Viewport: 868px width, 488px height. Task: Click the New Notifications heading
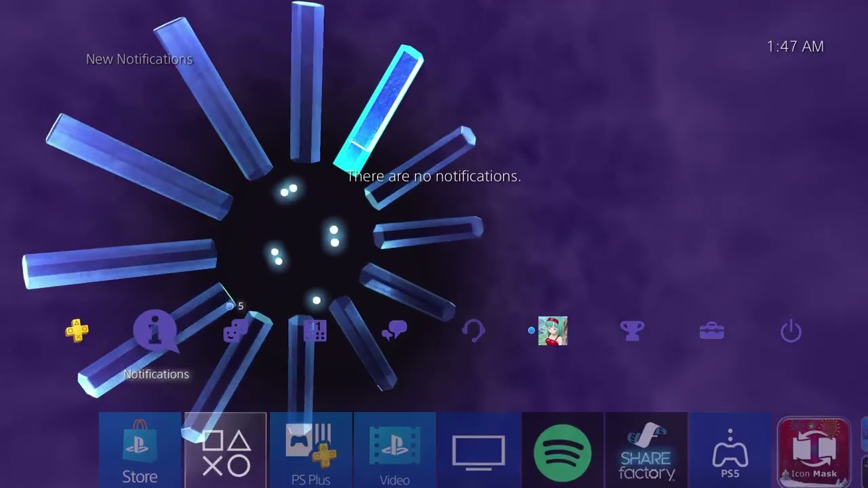pyautogui.click(x=139, y=59)
